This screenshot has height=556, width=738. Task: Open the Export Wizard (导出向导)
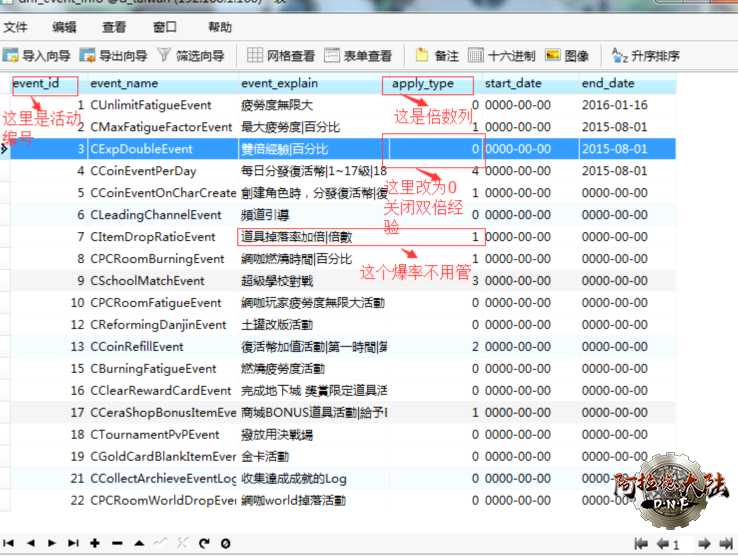click(114, 56)
